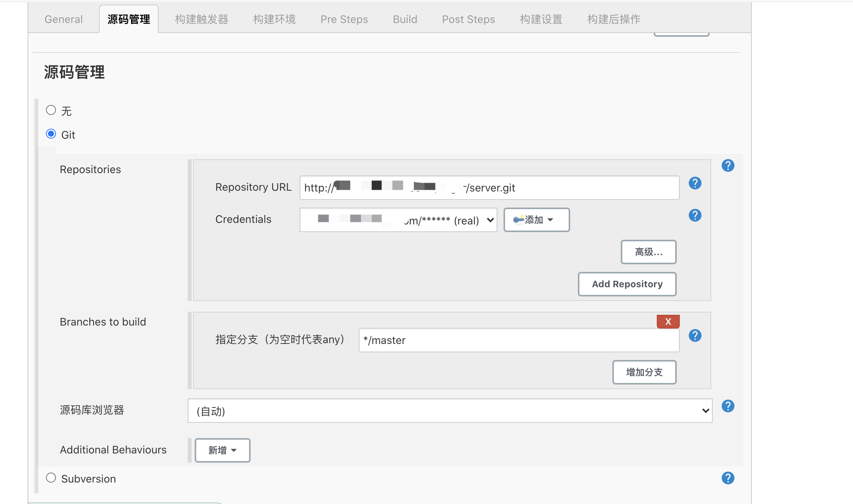Expand 新增 Additional Behaviours menu
Screen dimensions: 853x504
[x=222, y=450]
